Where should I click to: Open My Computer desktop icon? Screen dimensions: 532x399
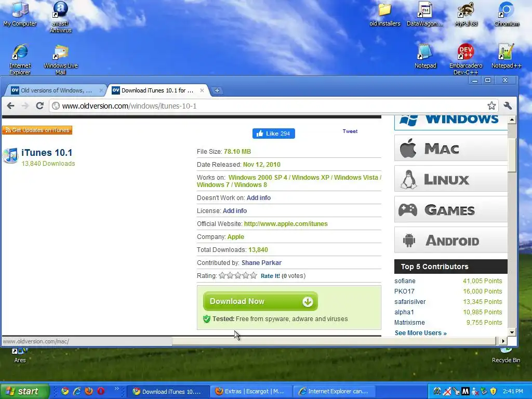(20, 14)
